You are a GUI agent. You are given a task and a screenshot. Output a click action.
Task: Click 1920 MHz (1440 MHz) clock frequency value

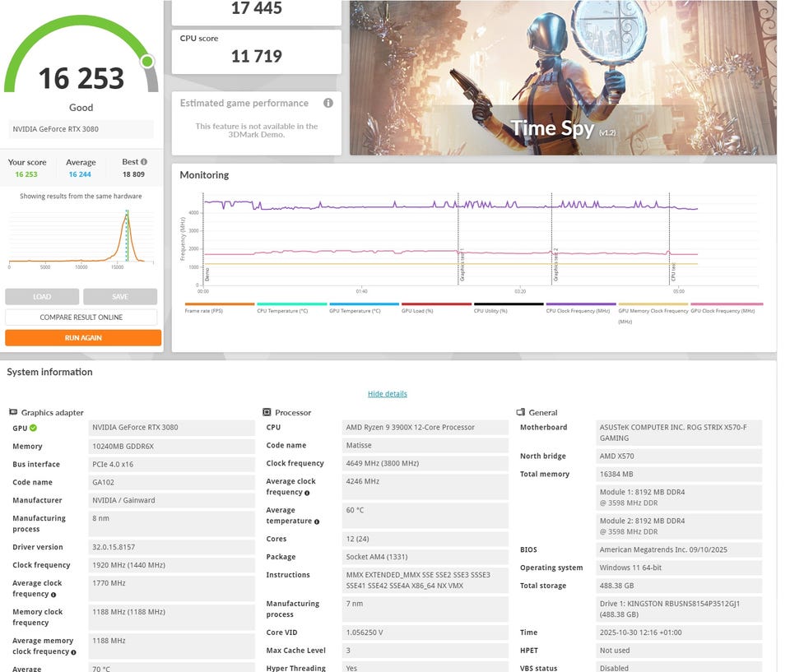point(171,565)
